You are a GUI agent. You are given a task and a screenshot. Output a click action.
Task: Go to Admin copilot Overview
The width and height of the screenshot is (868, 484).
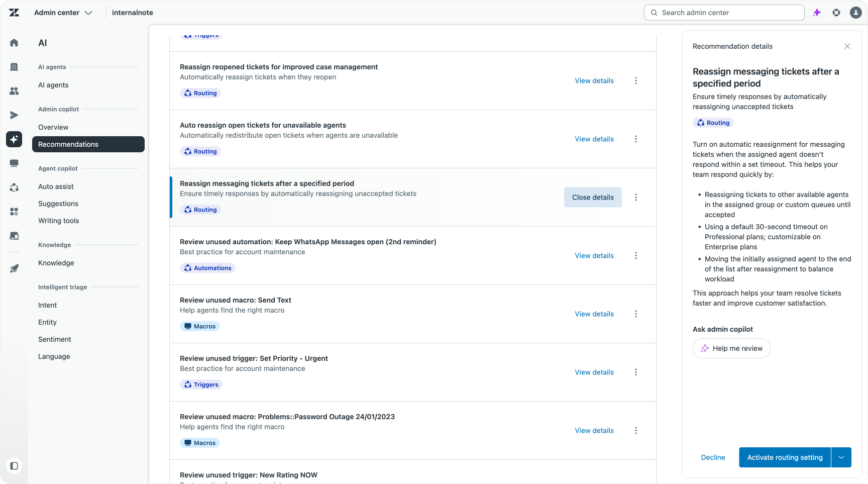(x=53, y=127)
